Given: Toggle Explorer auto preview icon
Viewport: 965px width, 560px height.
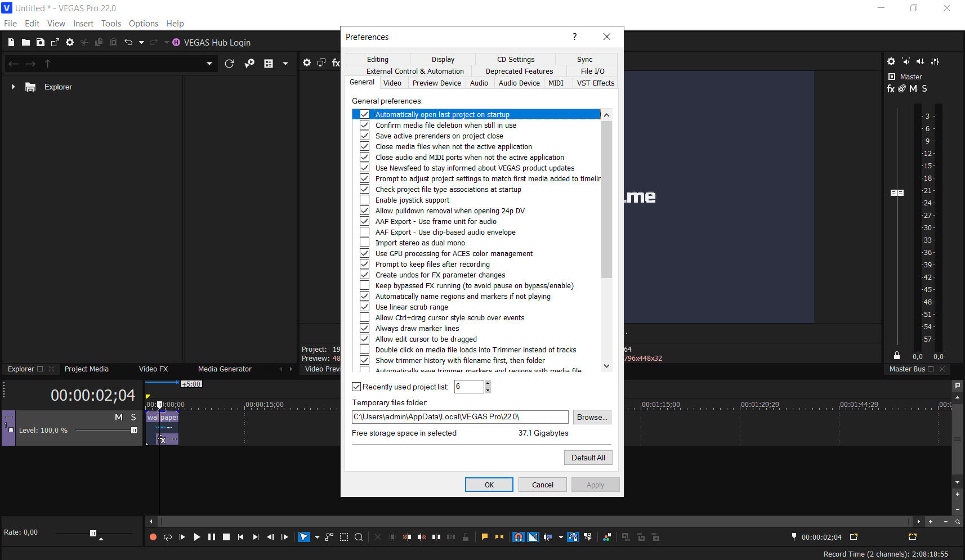Looking at the screenshot, I should coord(249,64).
